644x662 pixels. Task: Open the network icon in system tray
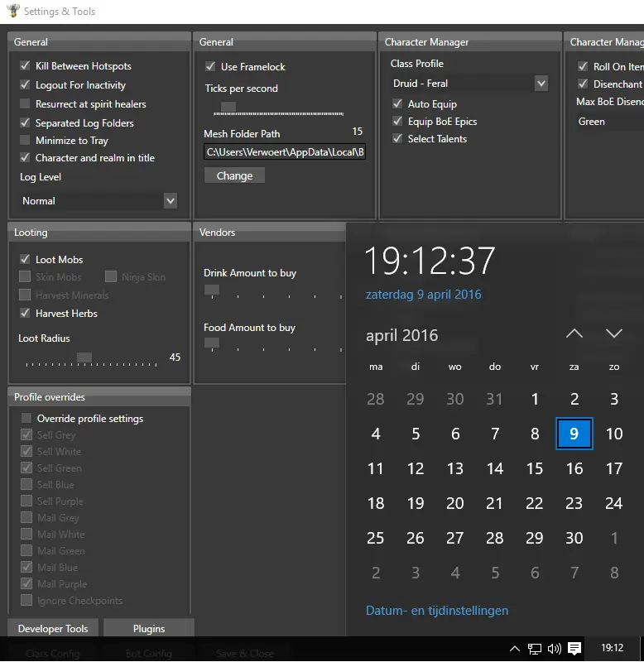pos(536,649)
